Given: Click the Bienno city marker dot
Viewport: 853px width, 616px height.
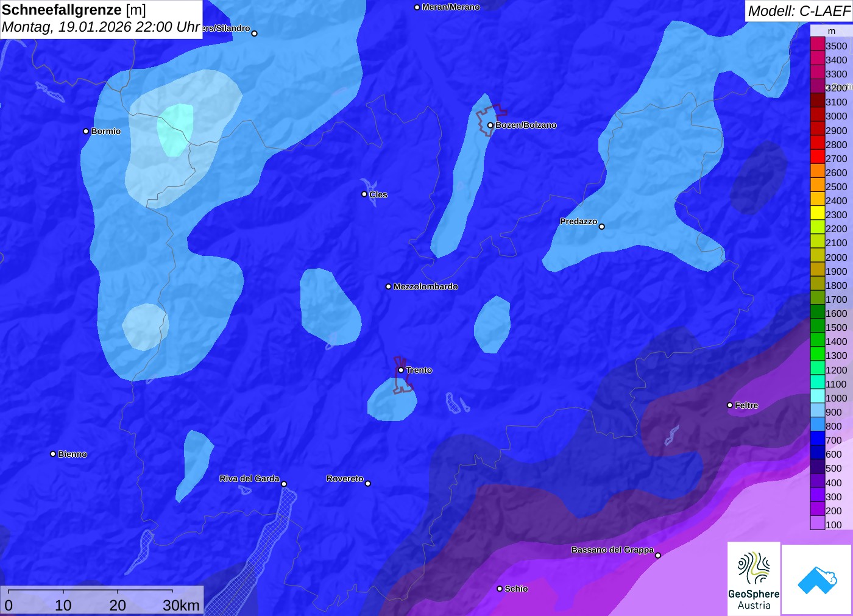Looking at the screenshot, I should (x=53, y=454).
